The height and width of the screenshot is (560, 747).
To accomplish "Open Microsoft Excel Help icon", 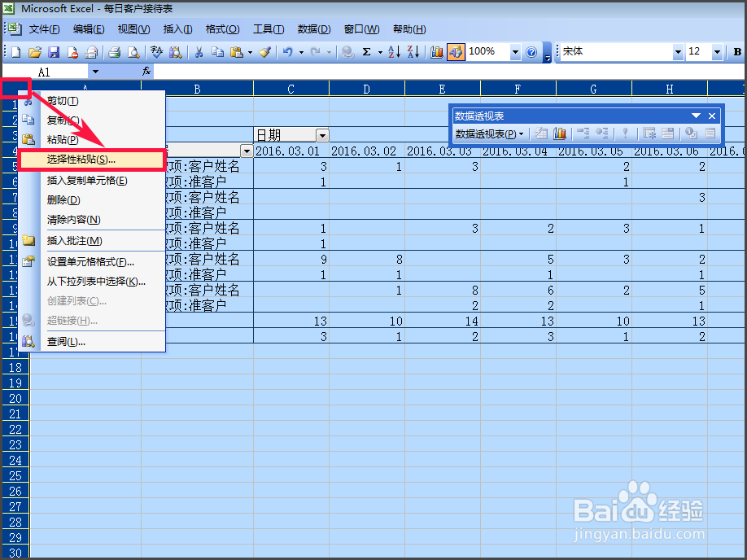I will click(x=531, y=52).
